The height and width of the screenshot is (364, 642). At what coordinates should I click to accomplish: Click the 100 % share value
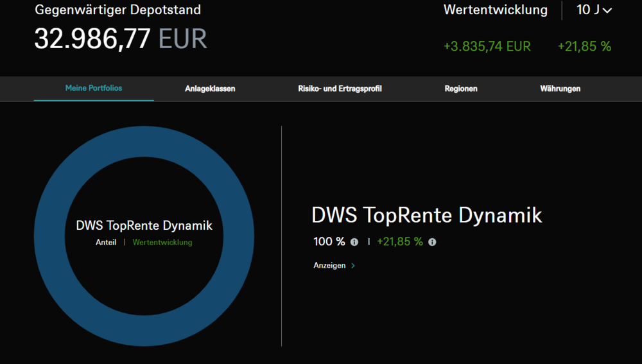(329, 241)
